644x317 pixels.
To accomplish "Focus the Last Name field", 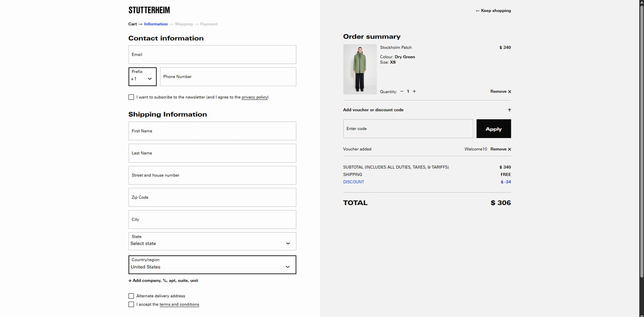I will [x=212, y=153].
